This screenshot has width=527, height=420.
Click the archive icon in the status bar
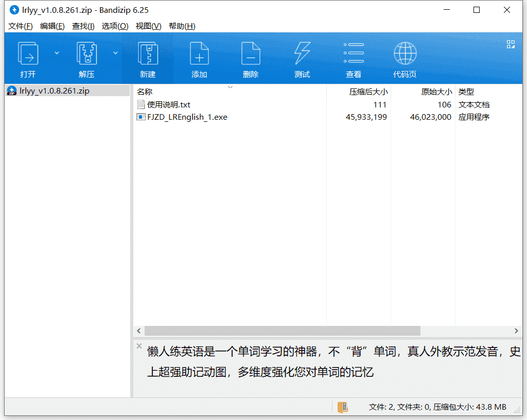[342, 407]
